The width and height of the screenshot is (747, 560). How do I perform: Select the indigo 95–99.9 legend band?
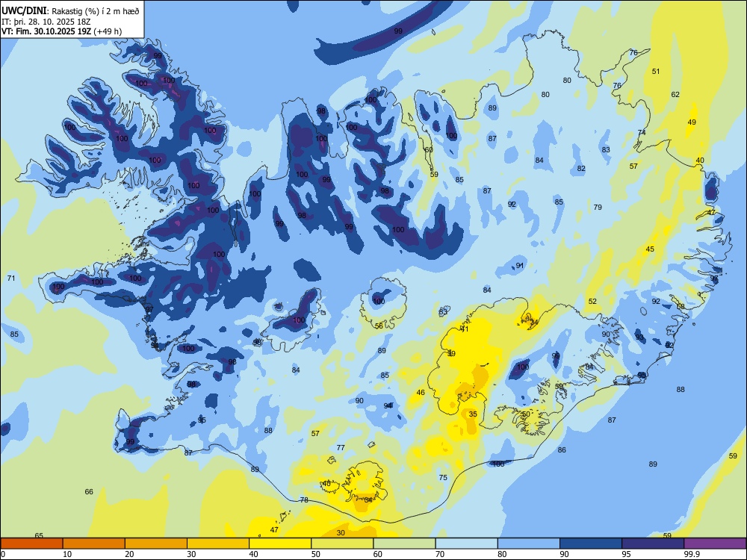pyautogui.click(x=653, y=544)
